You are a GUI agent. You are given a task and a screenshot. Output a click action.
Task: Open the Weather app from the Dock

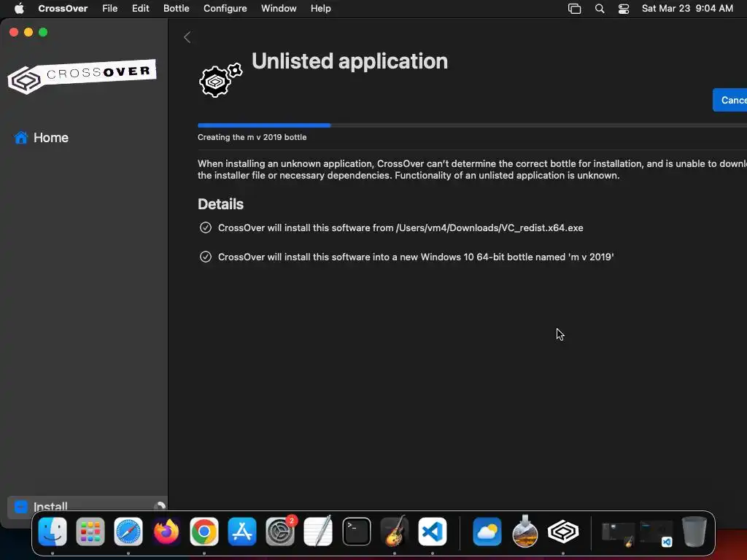(487, 532)
